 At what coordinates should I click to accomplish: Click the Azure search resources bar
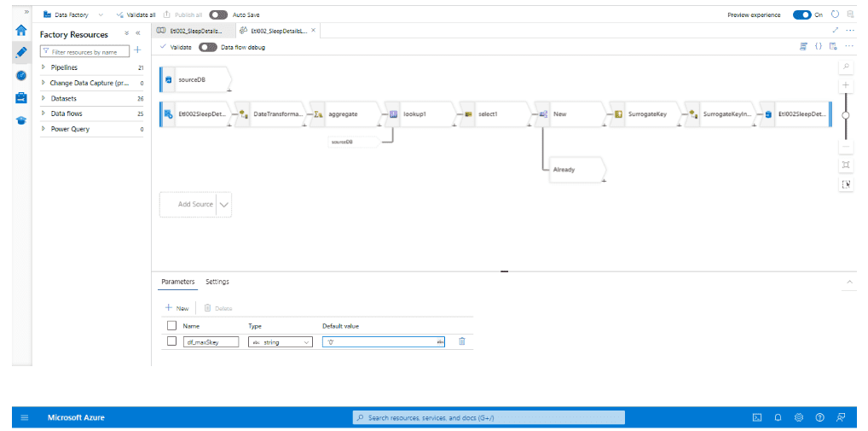click(489, 417)
